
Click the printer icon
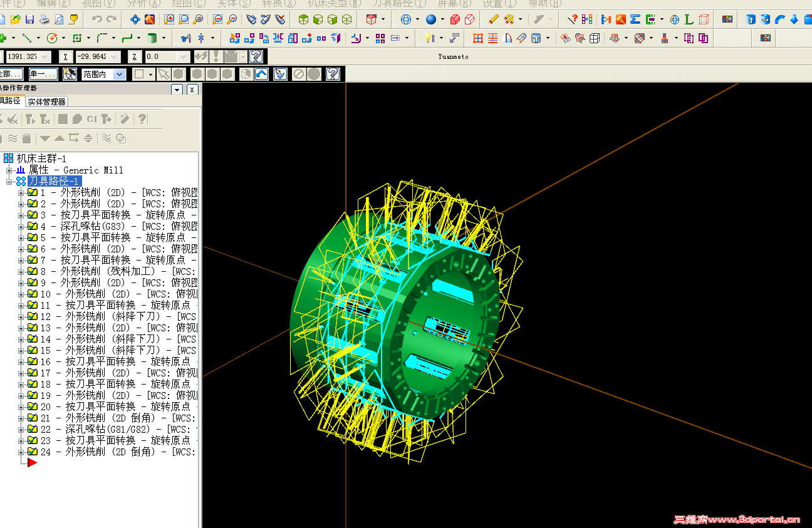[44, 19]
